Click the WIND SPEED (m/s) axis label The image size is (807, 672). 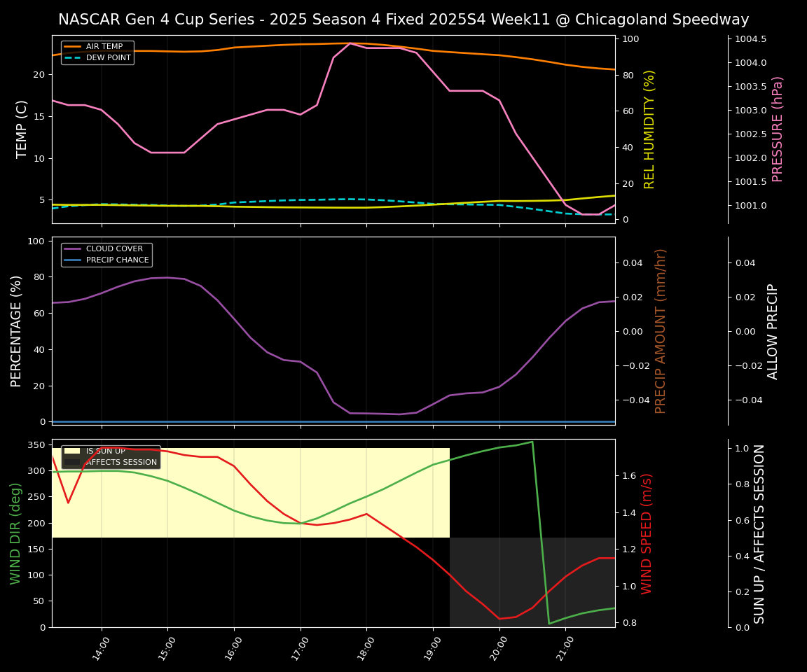(x=647, y=533)
